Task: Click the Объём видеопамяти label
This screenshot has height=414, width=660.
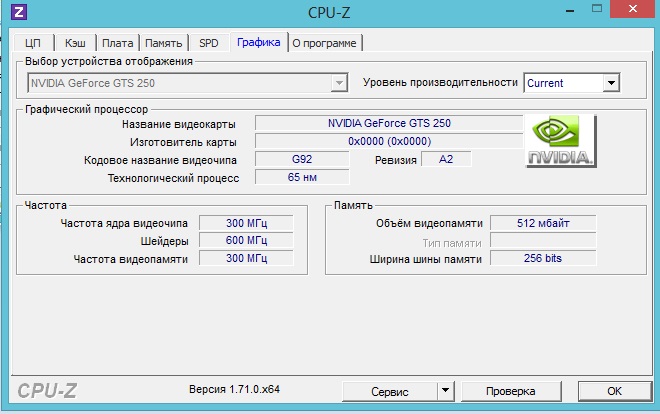Action: pyautogui.click(x=429, y=223)
